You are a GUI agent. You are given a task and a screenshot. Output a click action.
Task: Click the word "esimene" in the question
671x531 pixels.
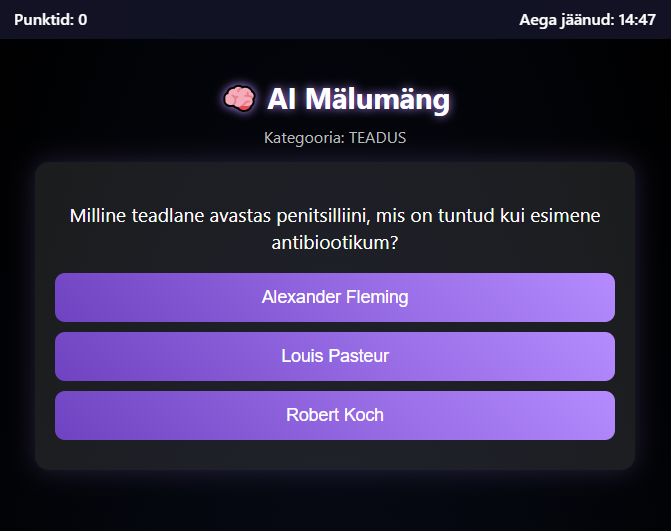click(x=565, y=216)
